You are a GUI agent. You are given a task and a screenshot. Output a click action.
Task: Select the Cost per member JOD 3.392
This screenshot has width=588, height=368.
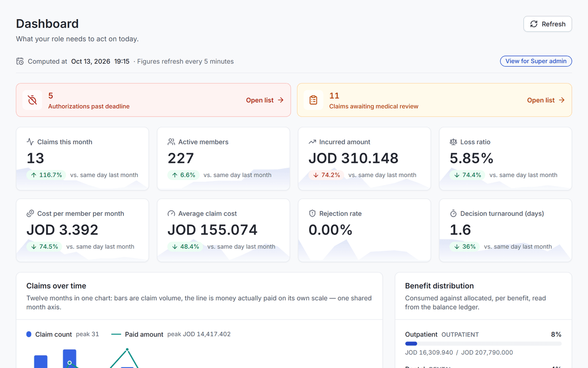click(62, 230)
